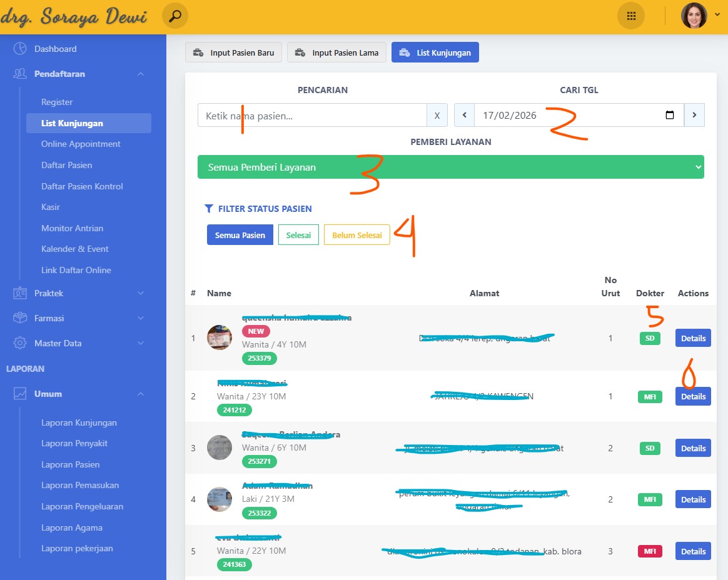The width and height of the screenshot is (728, 580).
Task: Click the user profile avatar
Action: 694,16
